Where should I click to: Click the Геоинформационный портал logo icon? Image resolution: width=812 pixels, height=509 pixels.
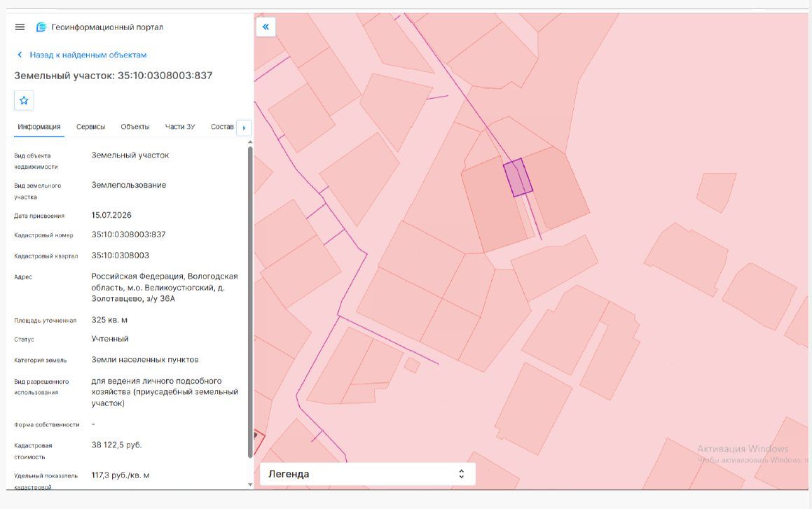[x=41, y=27]
